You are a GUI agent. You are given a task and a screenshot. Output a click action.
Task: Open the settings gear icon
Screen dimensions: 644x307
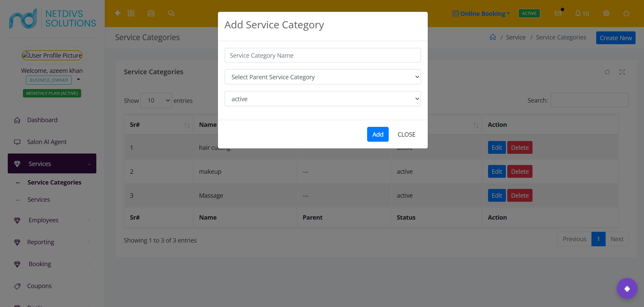[x=606, y=13]
